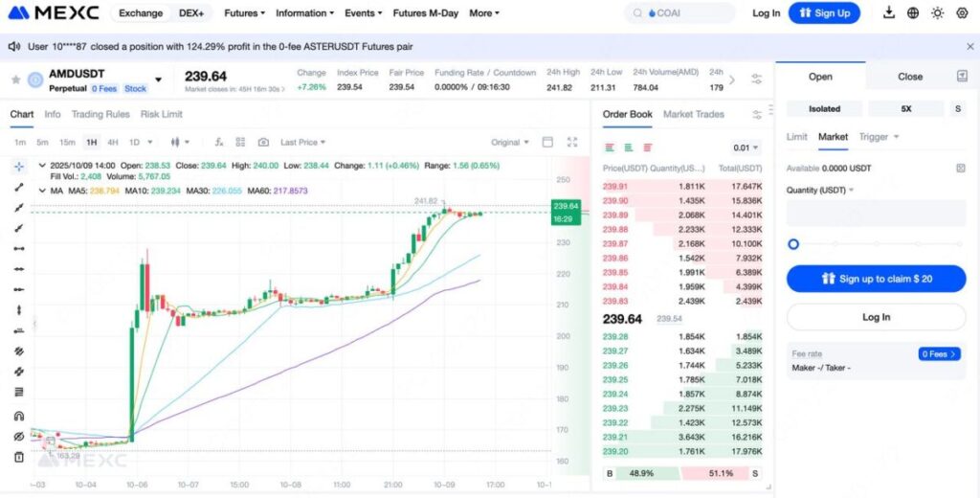Hide all drawings with eye icon
The width and height of the screenshot is (980, 498).
18,437
